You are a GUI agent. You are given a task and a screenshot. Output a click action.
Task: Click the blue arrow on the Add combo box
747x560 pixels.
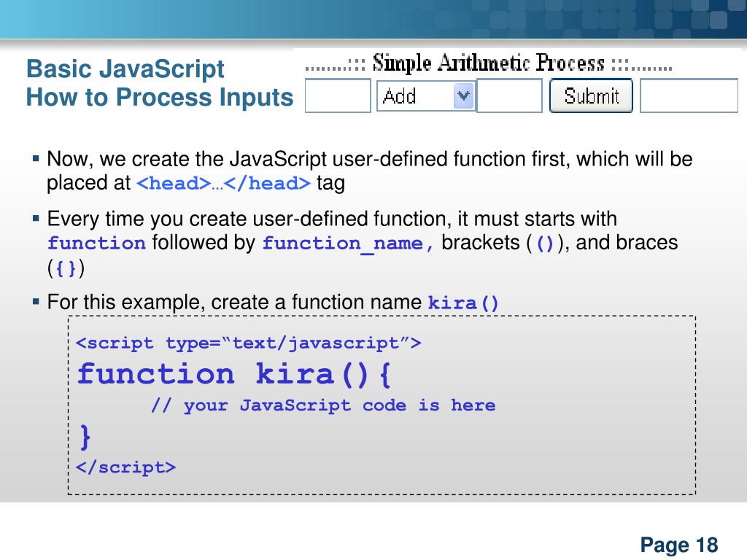coord(463,96)
